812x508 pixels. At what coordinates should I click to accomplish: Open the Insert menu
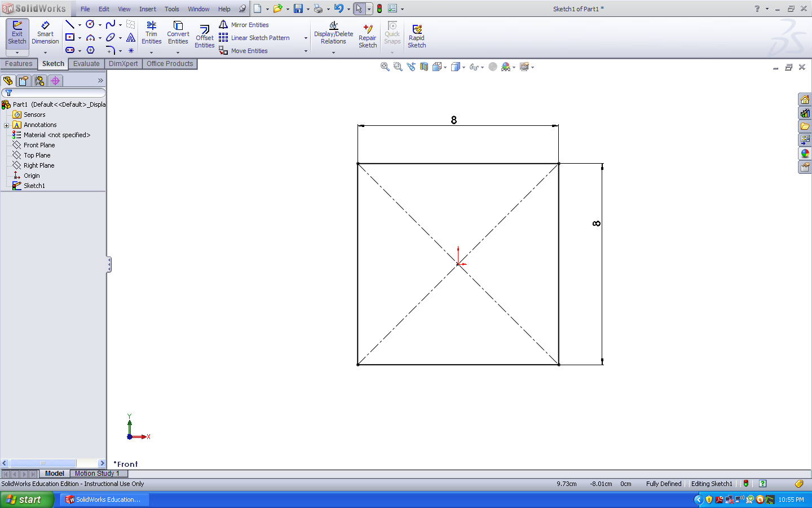click(x=147, y=9)
